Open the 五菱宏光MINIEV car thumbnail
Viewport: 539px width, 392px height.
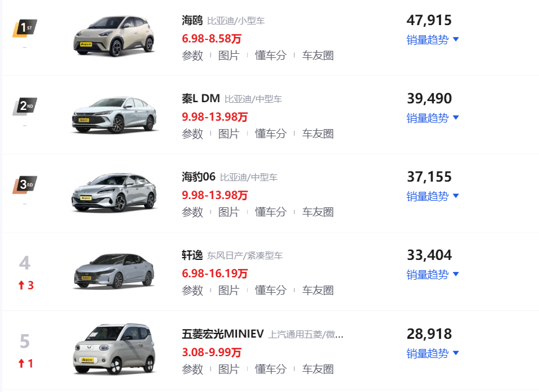(114, 349)
